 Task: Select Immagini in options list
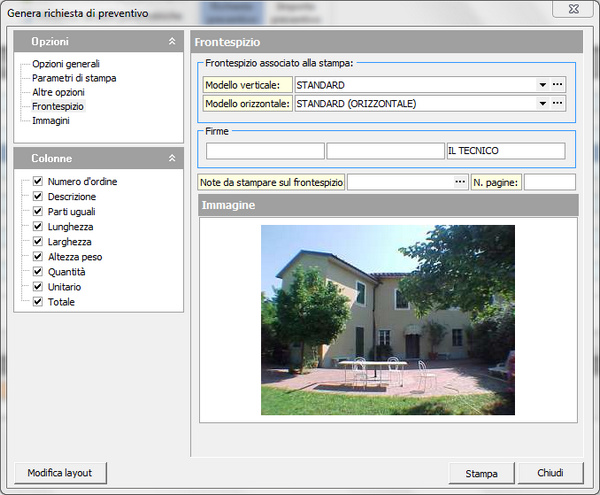pyautogui.click(x=51, y=120)
